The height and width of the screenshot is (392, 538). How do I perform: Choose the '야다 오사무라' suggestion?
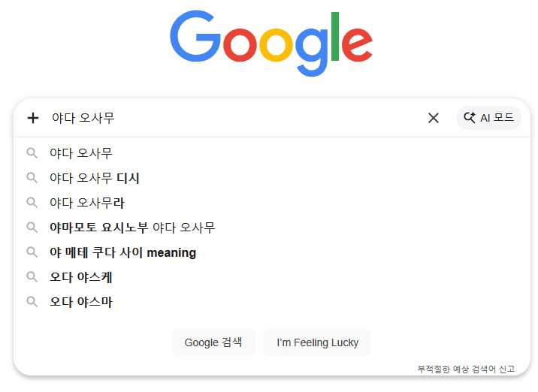click(87, 203)
